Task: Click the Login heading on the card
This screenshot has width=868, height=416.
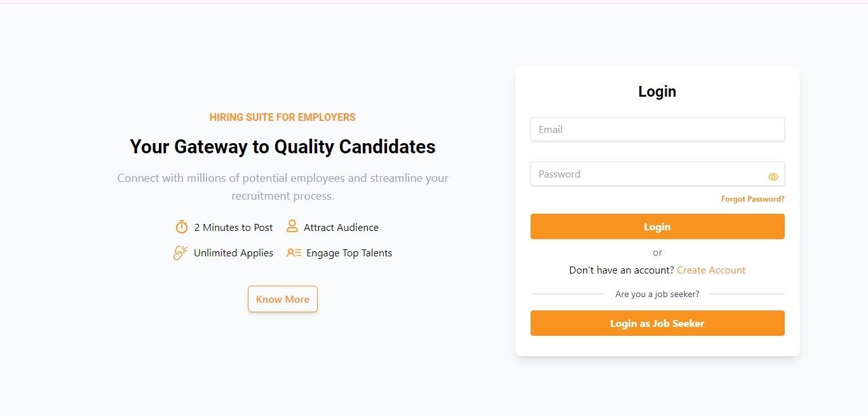Action: 657,92
